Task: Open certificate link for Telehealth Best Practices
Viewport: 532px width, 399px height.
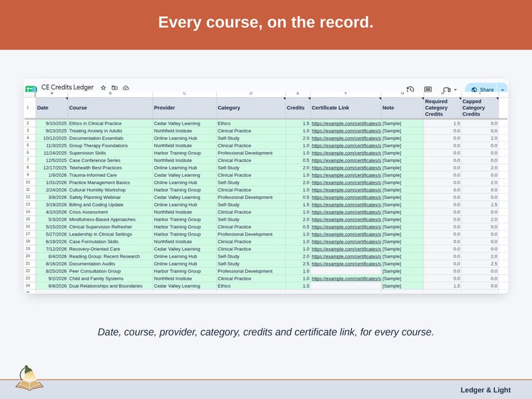Action: point(346,168)
